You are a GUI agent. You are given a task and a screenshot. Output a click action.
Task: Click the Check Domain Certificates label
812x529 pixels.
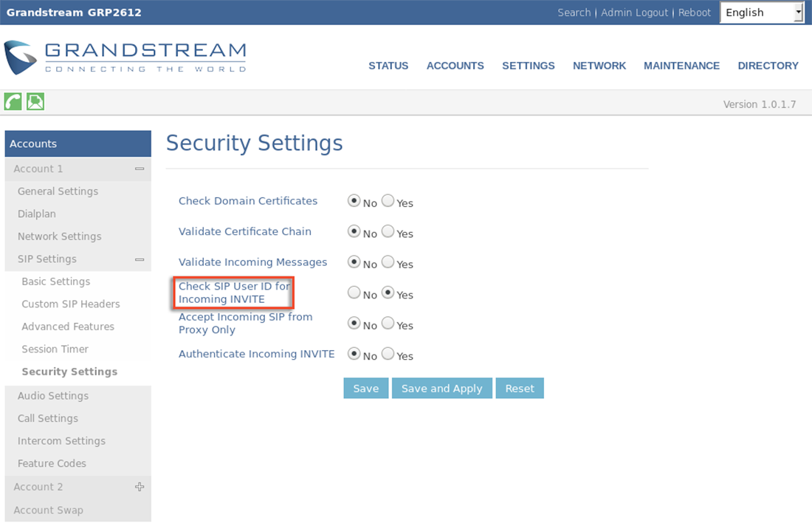[x=248, y=200]
